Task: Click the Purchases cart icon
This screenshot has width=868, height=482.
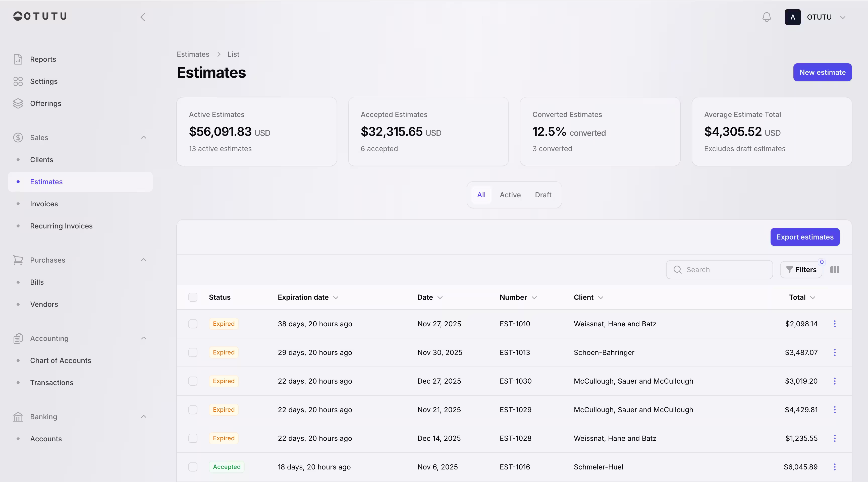Action: point(18,260)
